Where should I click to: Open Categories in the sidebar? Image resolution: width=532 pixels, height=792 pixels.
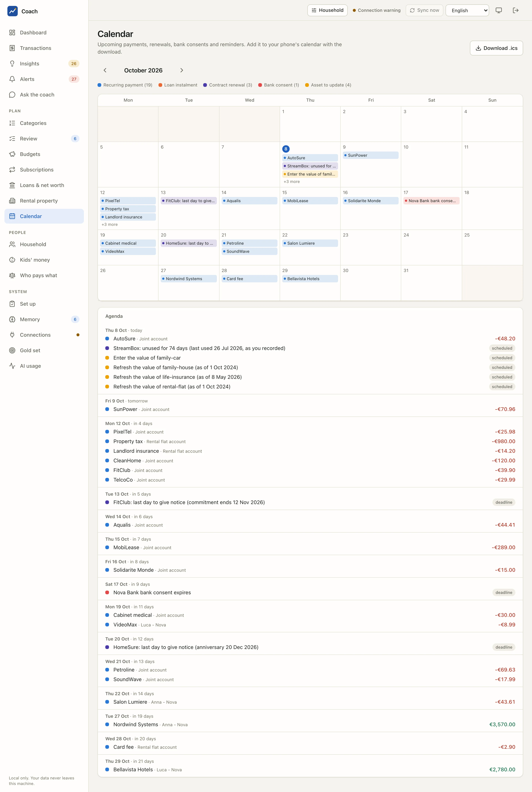pyautogui.click(x=44, y=123)
